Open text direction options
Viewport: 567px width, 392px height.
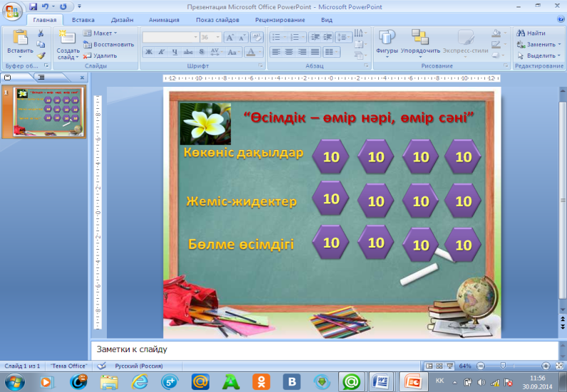tap(360, 33)
